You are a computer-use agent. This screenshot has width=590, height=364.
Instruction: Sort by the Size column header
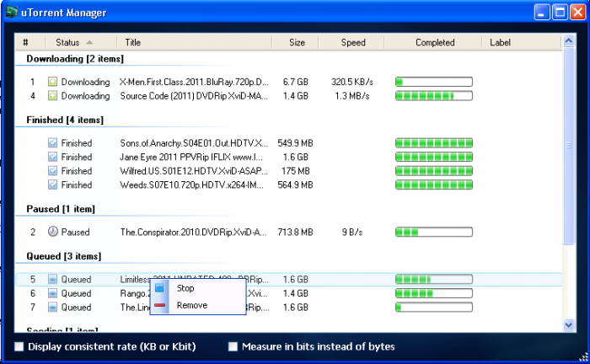pyautogui.click(x=295, y=42)
